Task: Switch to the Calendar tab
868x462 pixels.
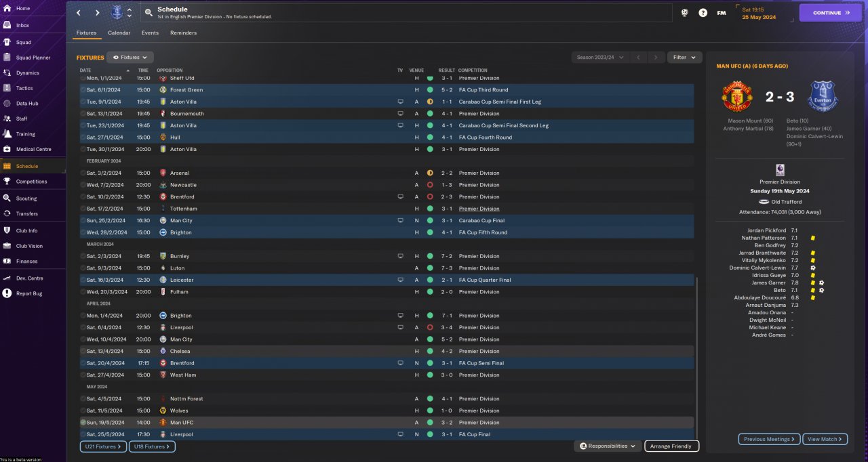Action: 119,33
